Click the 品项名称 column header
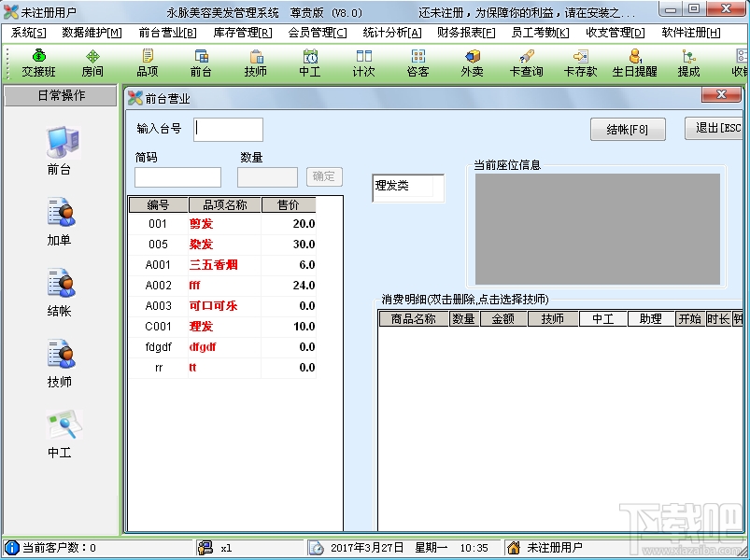This screenshot has width=750, height=560. (225, 205)
